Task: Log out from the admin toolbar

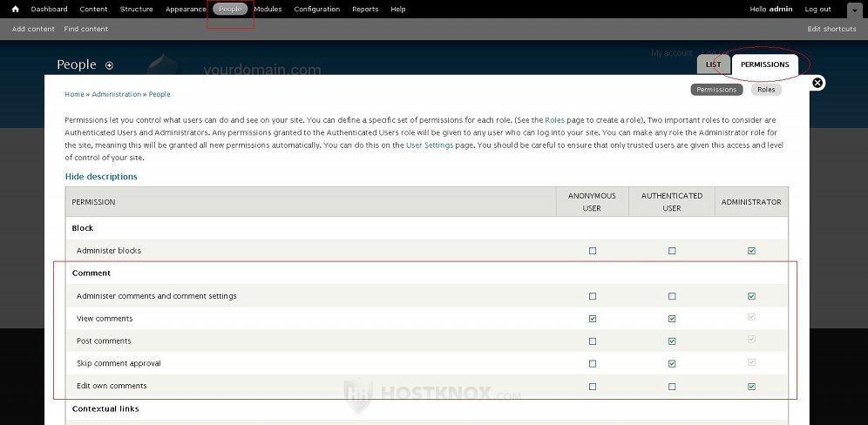Action: [x=818, y=9]
